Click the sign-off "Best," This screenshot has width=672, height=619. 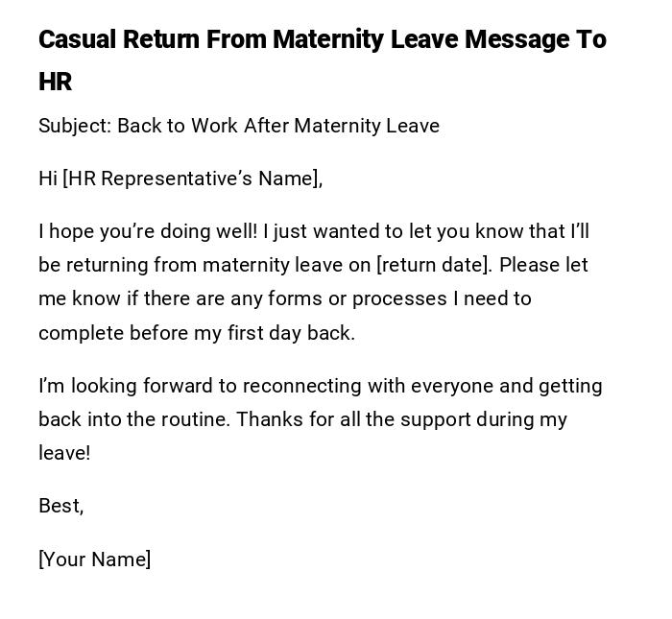60,506
